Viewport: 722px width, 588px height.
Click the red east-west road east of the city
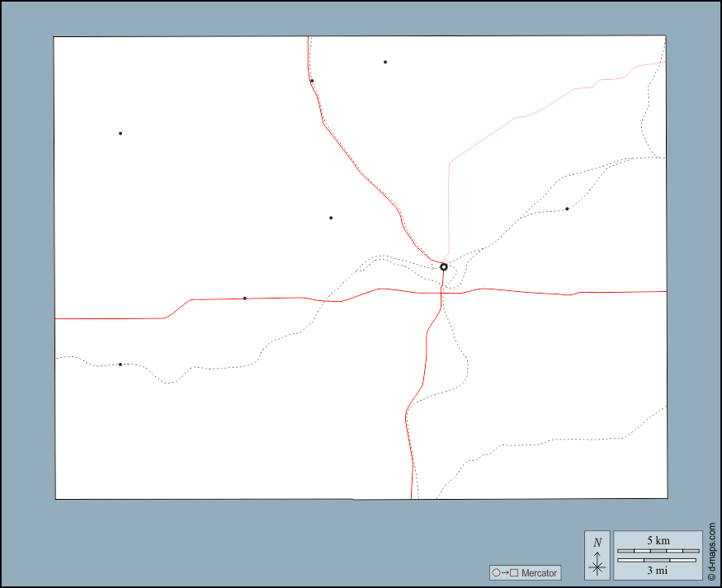pyautogui.click(x=536, y=292)
